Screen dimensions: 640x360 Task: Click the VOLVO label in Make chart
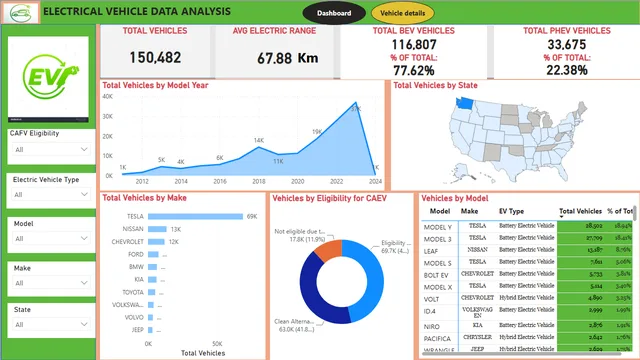click(134, 317)
